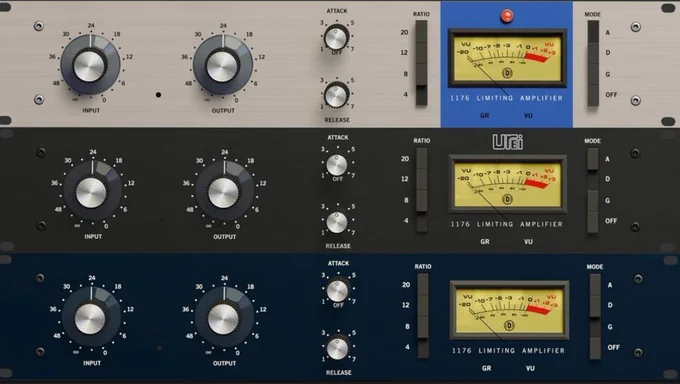Click the Release knob on the black unit
The width and height of the screenshot is (680, 384).
coord(337,222)
